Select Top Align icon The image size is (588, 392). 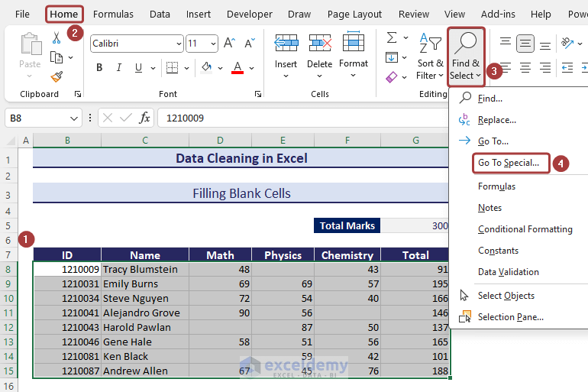(x=505, y=41)
